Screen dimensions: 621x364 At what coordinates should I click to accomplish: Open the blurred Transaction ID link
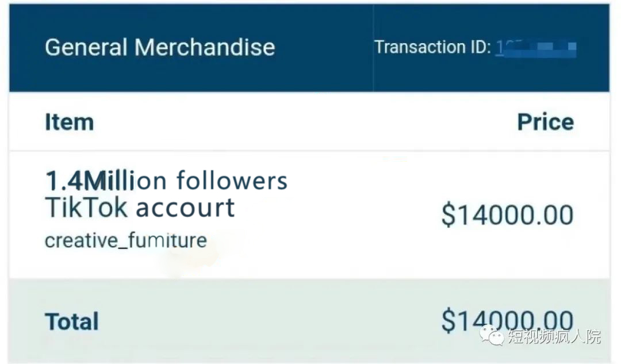535,47
